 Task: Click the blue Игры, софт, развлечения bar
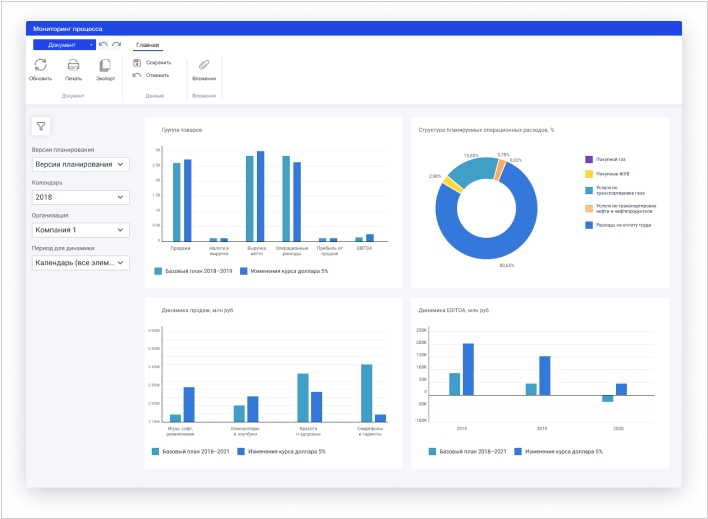coord(189,404)
